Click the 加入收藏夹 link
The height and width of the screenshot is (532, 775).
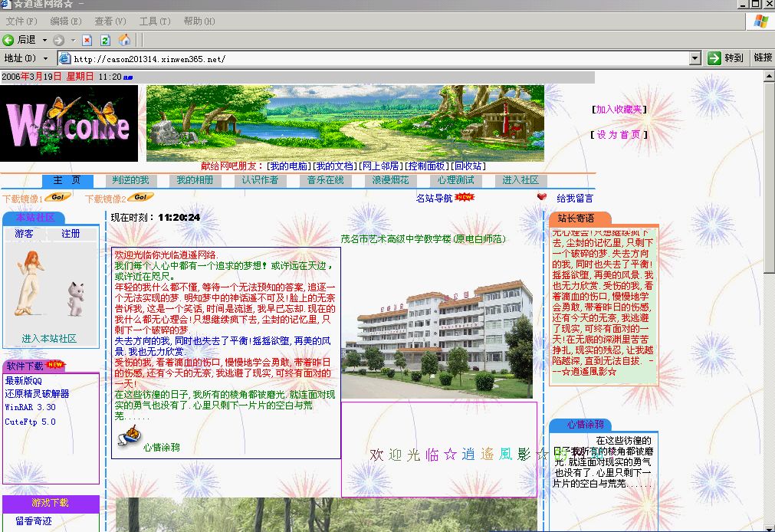(619, 110)
